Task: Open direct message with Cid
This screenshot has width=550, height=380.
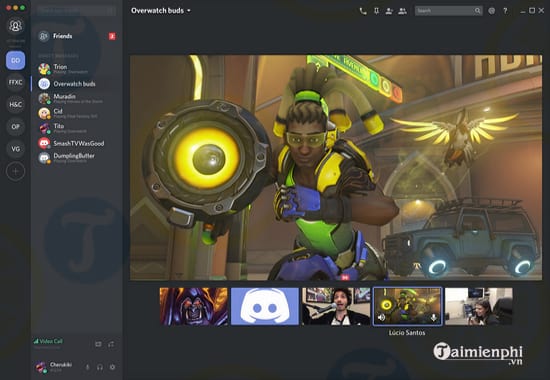Action: click(76, 113)
